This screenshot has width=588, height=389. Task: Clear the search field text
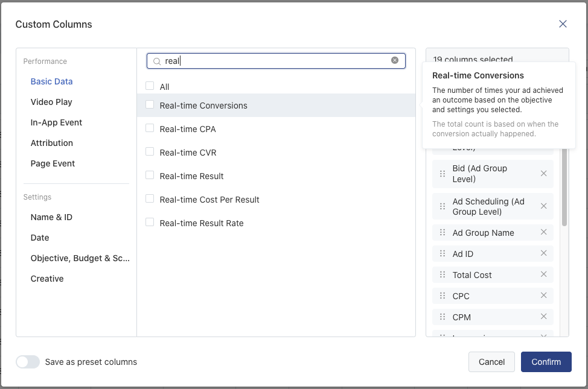point(395,60)
